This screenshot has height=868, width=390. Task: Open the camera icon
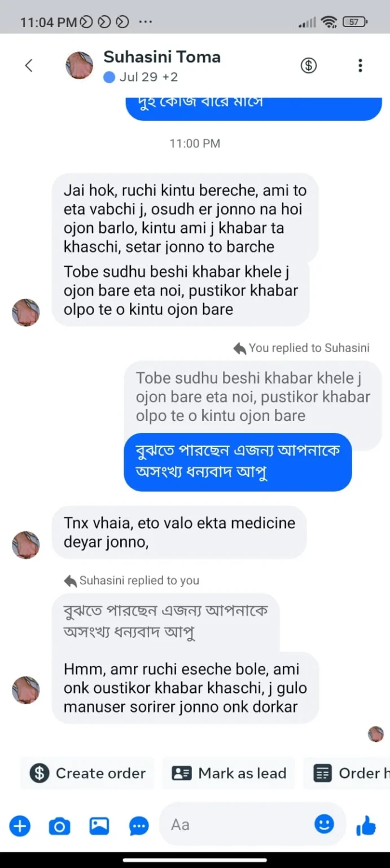[59, 826]
